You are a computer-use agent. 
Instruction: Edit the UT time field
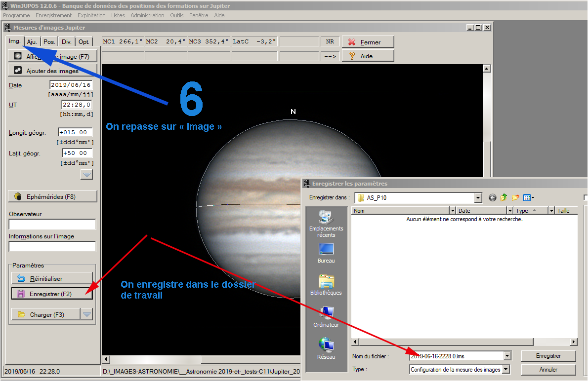(x=77, y=105)
